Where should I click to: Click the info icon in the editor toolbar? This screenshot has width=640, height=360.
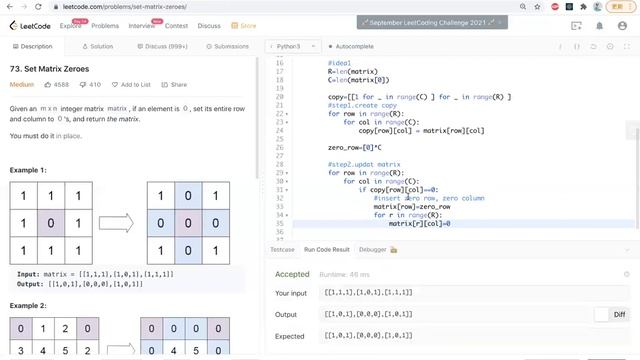tap(560, 47)
